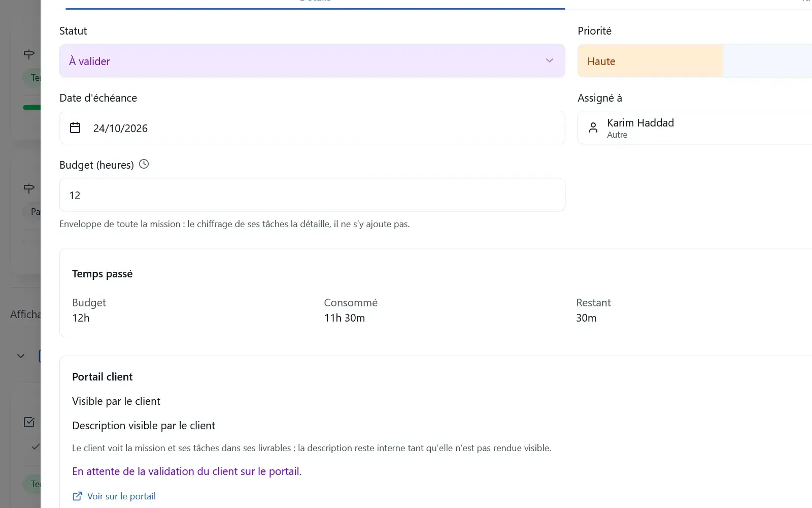Click the 'Temps passé' section heading

click(x=102, y=274)
